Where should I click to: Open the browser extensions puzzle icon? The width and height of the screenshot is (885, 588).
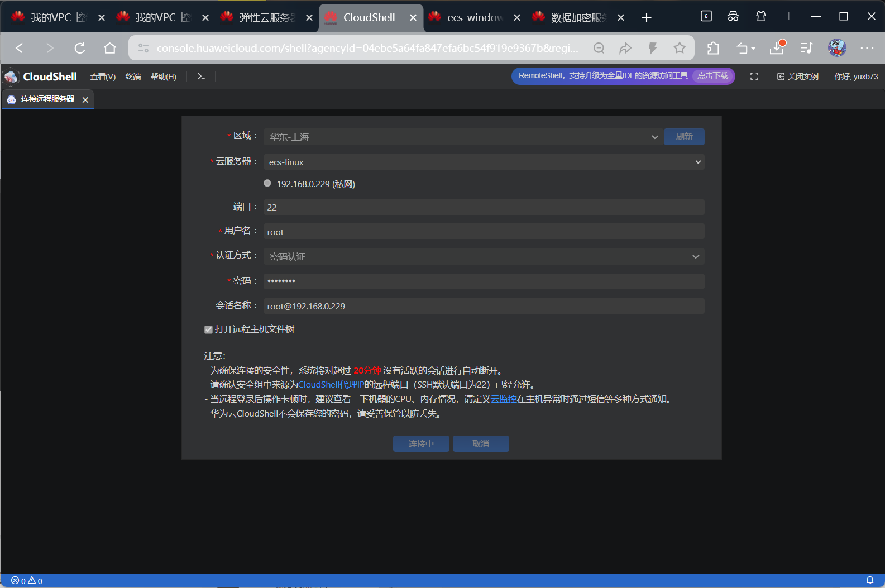[x=713, y=48]
